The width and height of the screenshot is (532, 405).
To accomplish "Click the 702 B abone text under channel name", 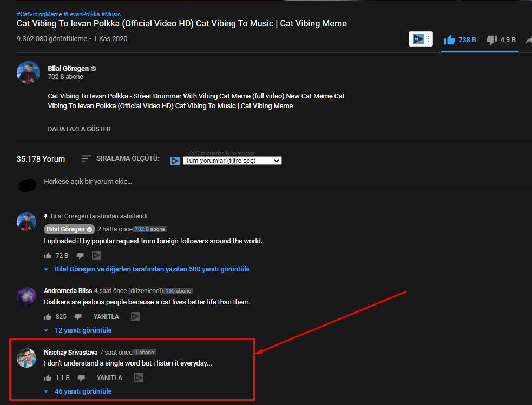I will 65,77.
